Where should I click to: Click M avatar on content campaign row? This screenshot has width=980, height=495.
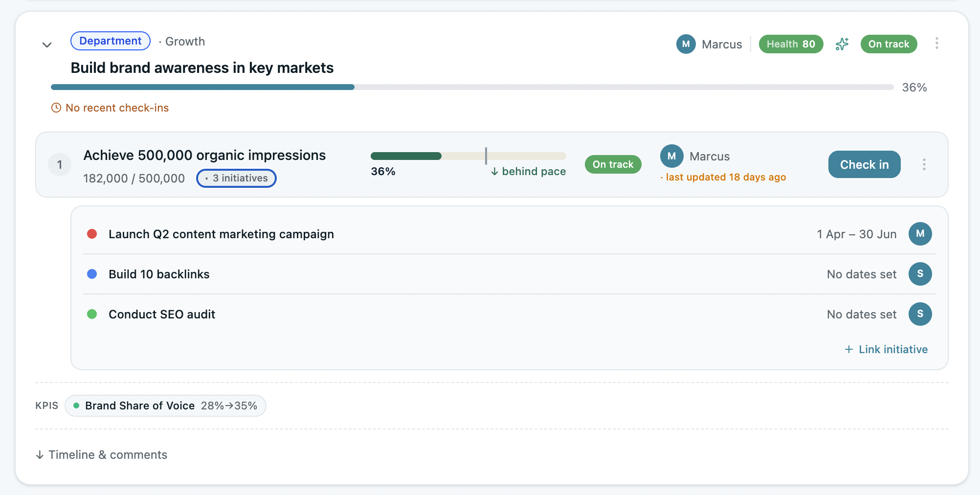pyautogui.click(x=920, y=234)
